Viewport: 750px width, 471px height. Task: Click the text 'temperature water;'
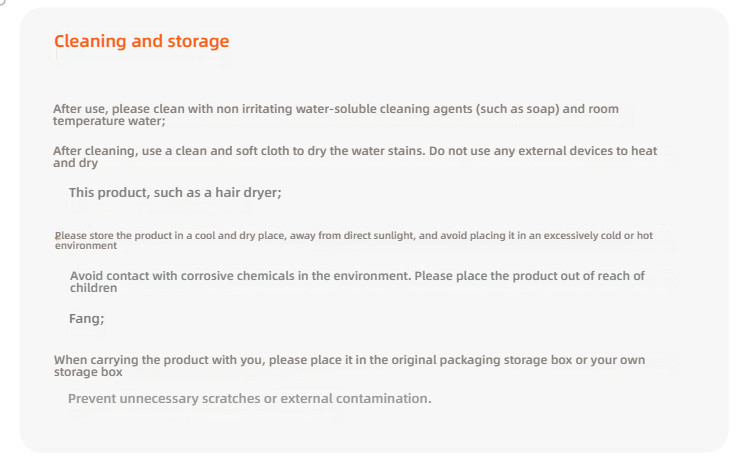pyautogui.click(x=109, y=121)
